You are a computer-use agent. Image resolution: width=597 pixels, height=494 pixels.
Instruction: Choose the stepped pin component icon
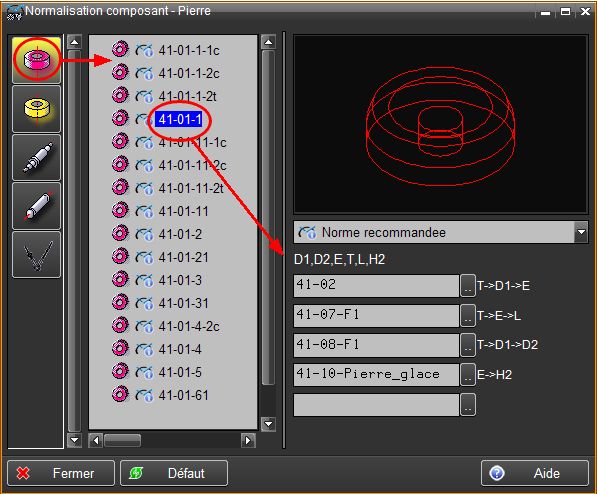coord(37,157)
